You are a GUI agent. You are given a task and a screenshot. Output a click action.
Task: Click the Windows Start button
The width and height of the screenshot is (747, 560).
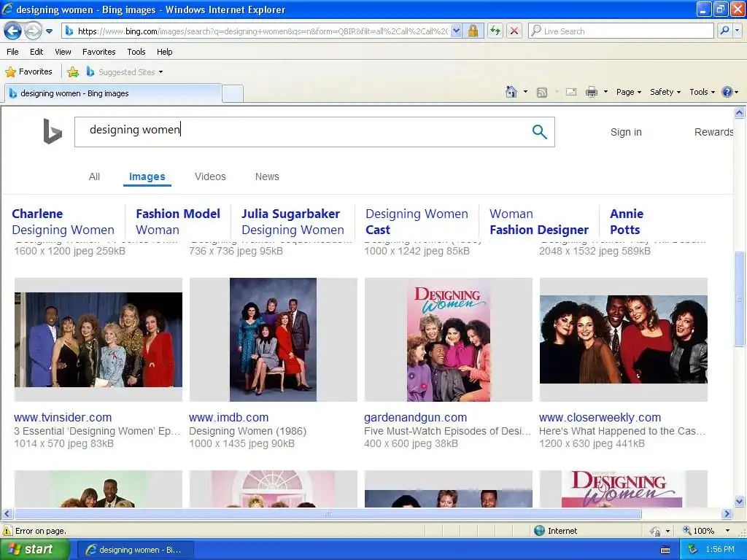point(34,550)
